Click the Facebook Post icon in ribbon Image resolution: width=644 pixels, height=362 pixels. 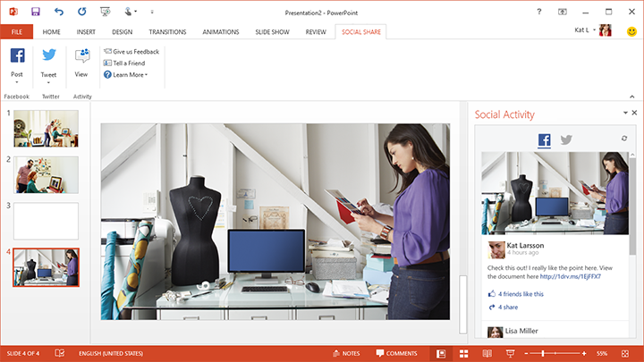click(x=17, y=56)
